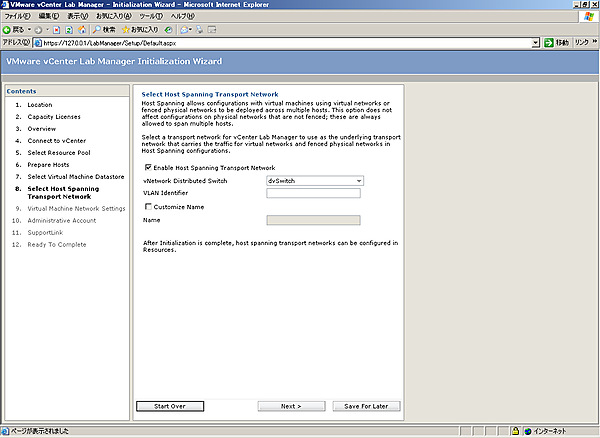Click the Search (検索) magnifier button
The height and width of the screenshot is (438, 600).
pyautogui.click(x=104, y=30)
